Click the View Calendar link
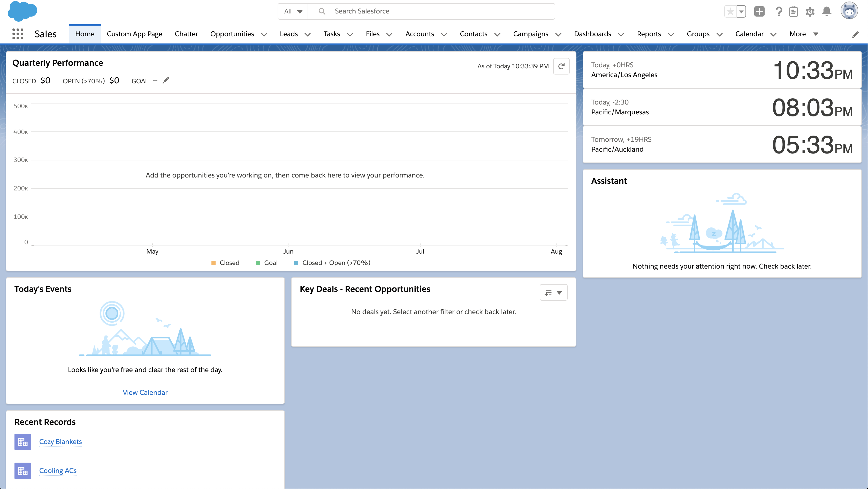The height and width of the screenshot is (489, 868). (x=145, y=392)
